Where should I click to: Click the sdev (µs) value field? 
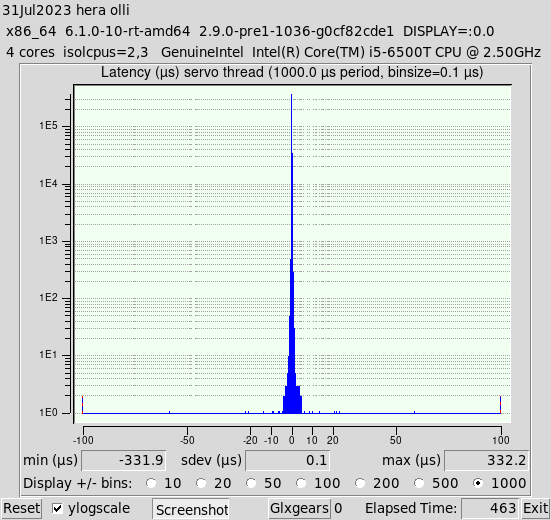tap(287, 460)
